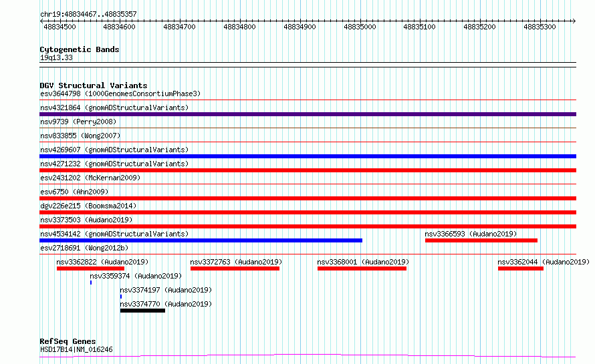Select variant label dgv226e215 (Boomsma2014)
The height and width of the screenshot is (364, 595).
tap(88, 206)
